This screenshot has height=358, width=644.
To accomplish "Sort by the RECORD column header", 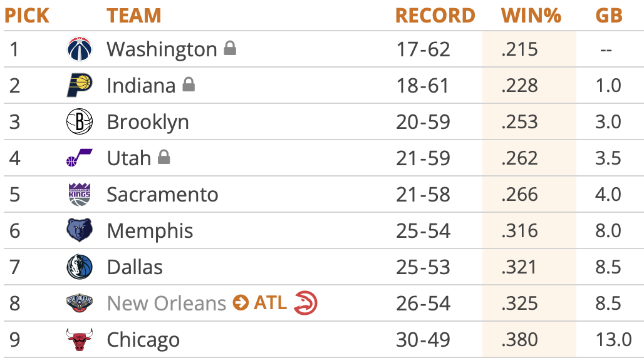I will (x=435, y=15).
